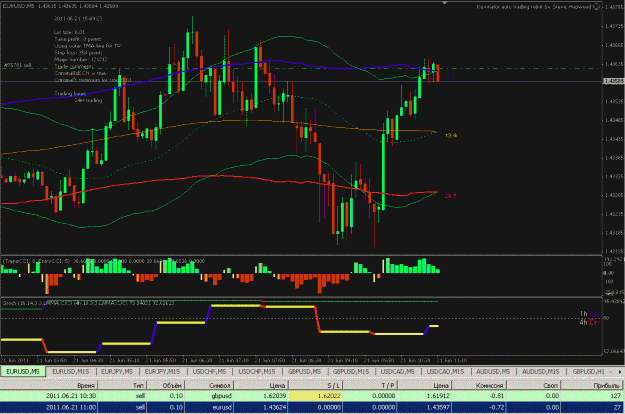This screenshot has height=414, width=625.
Task: Switch to the GBPUSD,M5 chart tab
Action: pyautogui.click(x=305, y=371)
